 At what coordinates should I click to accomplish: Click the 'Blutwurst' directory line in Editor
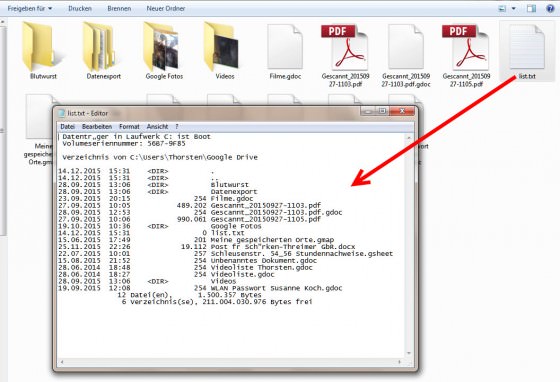pyautogui.click(x=153, y=185)
